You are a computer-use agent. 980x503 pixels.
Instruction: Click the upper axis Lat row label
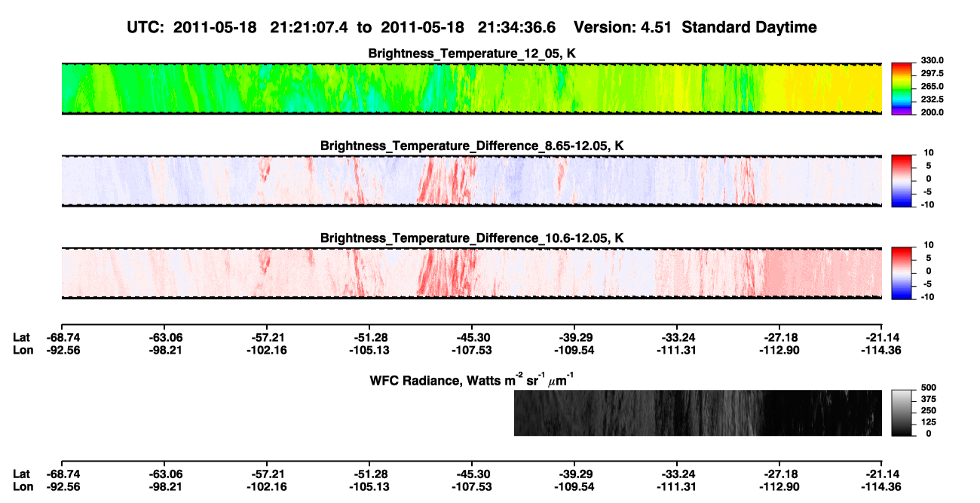tap(21, 337)
